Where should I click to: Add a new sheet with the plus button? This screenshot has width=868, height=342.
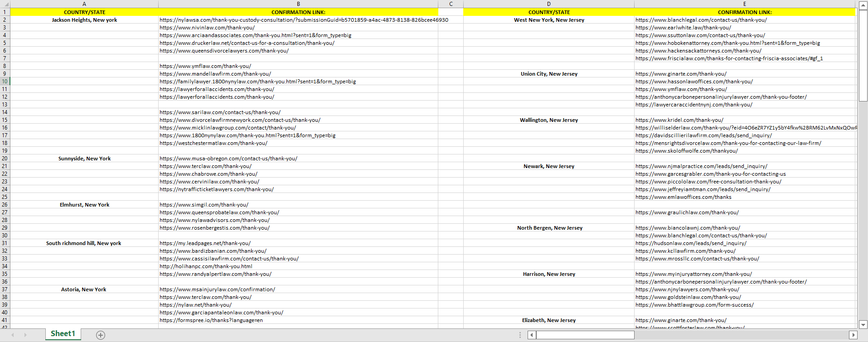101,335
